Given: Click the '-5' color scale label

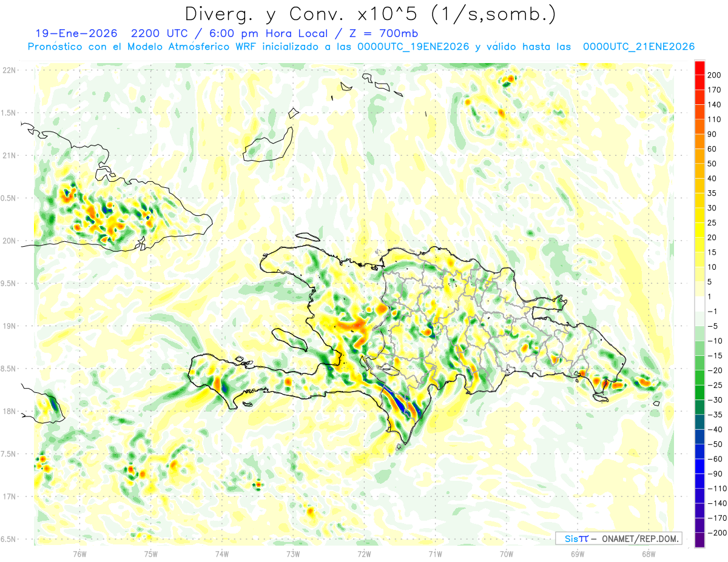Looking at the screenshot, I should (x=713, y=326).
